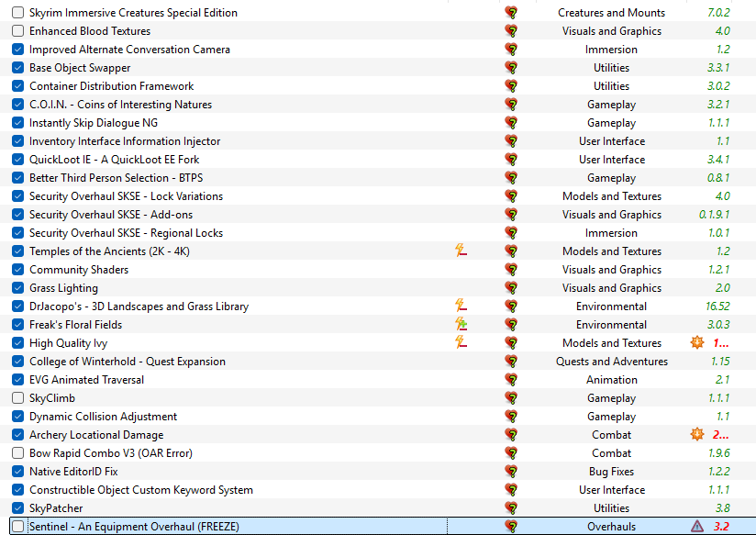756x535 pixels.
Task: Enable Skyrim Immersive Creatures Special Edition mod
Action: click(17, 13)
